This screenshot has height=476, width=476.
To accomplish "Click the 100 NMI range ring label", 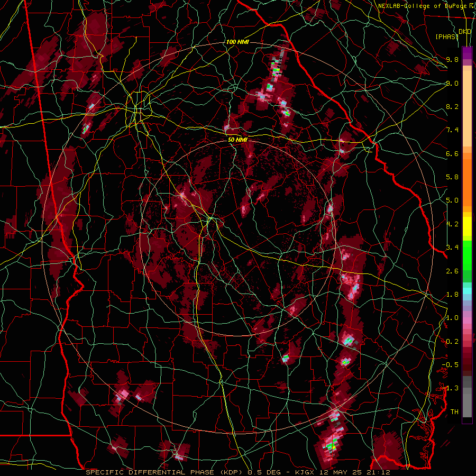I will 237,42.
